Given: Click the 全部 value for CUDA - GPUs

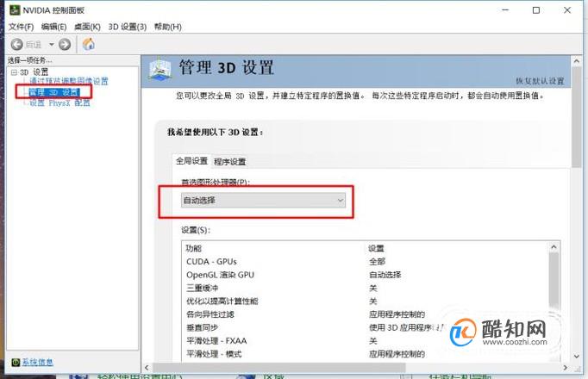Looking at the screenshot, I should click(x=377, y=261).
